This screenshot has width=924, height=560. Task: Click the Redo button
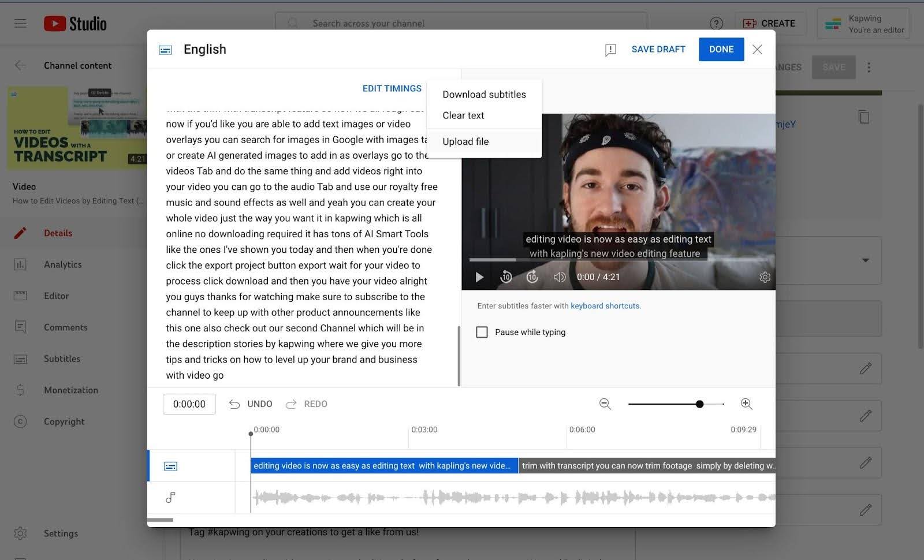(x=307, y=404)
